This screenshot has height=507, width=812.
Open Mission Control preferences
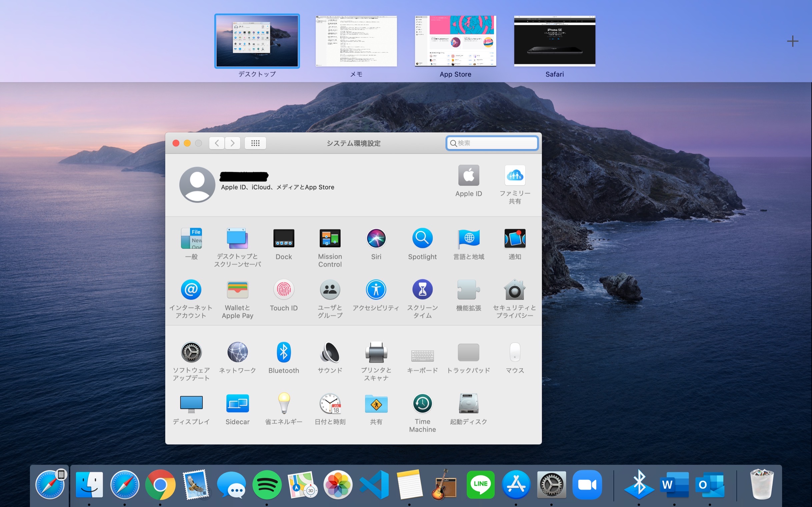(x=330, y=239)
